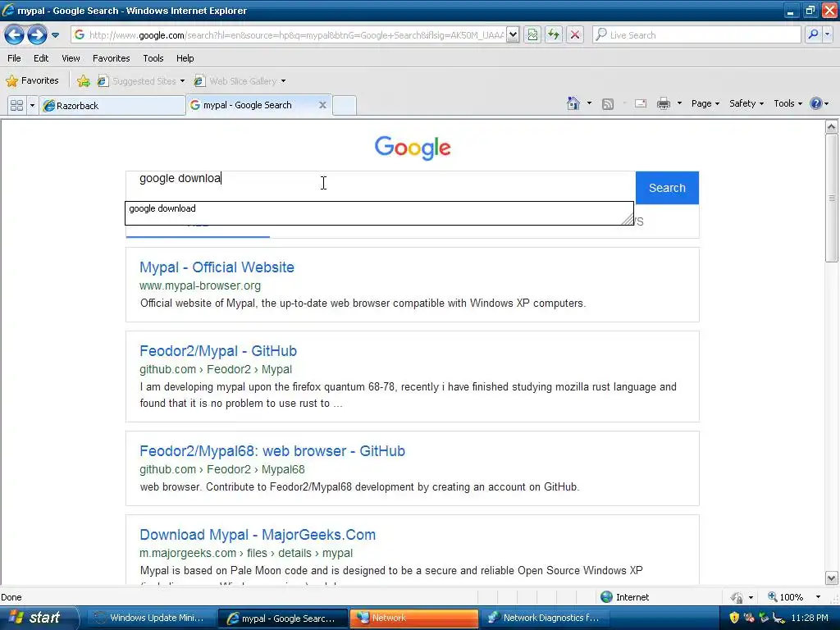The width and height of the screenshot is (840, 630).
Task: Click the Live Search magnifier button
Action: click(x=813, y=34)
